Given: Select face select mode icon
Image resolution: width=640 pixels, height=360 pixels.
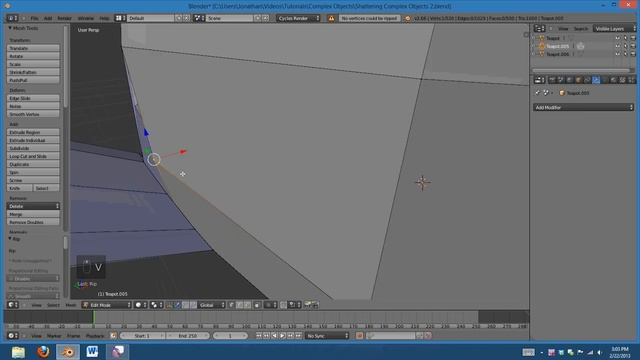Looking at the screenshot, I should [247, 305].
